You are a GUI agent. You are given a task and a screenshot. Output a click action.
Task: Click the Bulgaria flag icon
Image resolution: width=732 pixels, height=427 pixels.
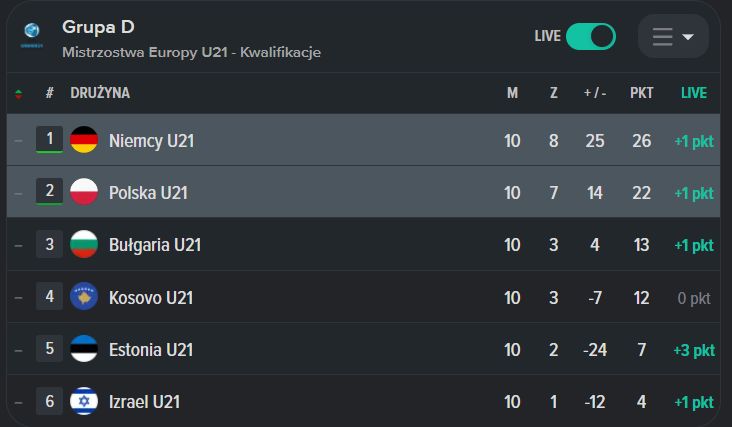click(84, 245)
